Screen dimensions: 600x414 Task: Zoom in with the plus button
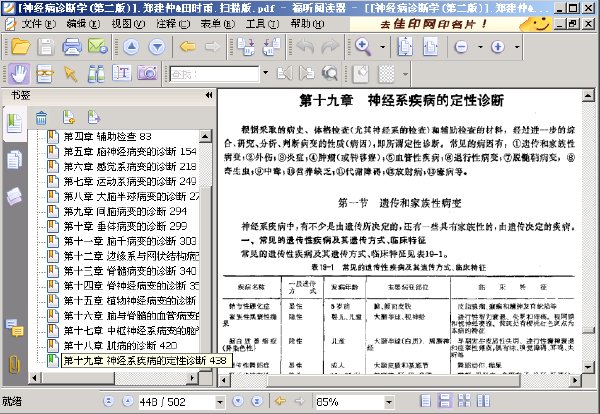click(x=497, y=47)
